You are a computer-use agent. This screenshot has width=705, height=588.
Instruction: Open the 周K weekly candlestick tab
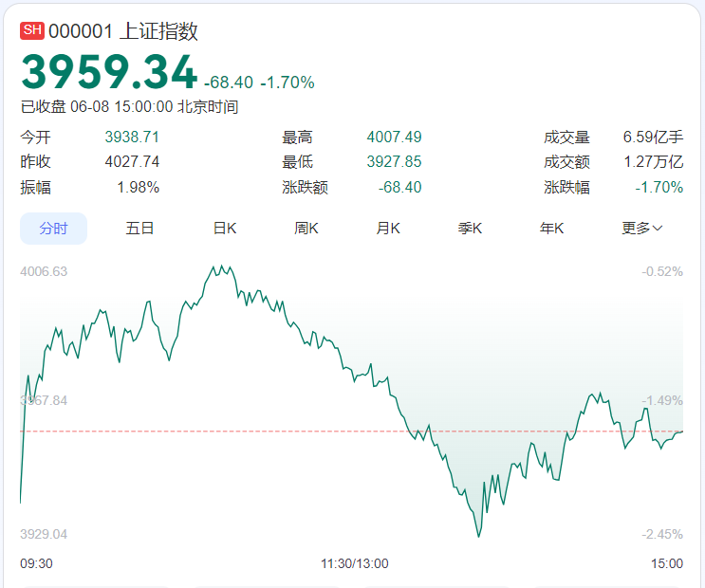click(306, 229)
